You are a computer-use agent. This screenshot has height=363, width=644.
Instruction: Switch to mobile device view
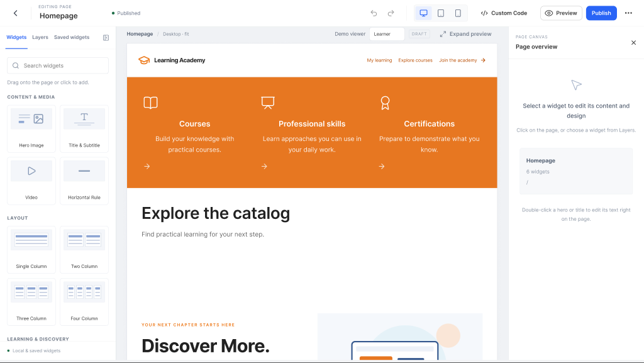pyautogui.click(x=458, y=13)
